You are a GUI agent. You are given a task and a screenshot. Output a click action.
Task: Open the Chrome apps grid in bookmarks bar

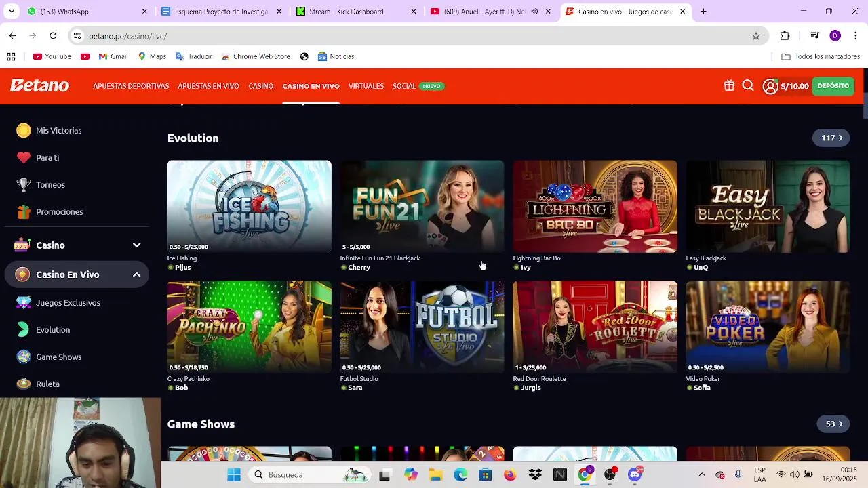11,56
